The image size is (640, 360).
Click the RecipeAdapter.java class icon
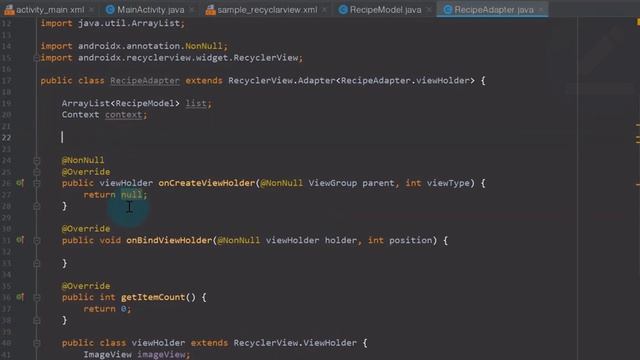(448, 9)
